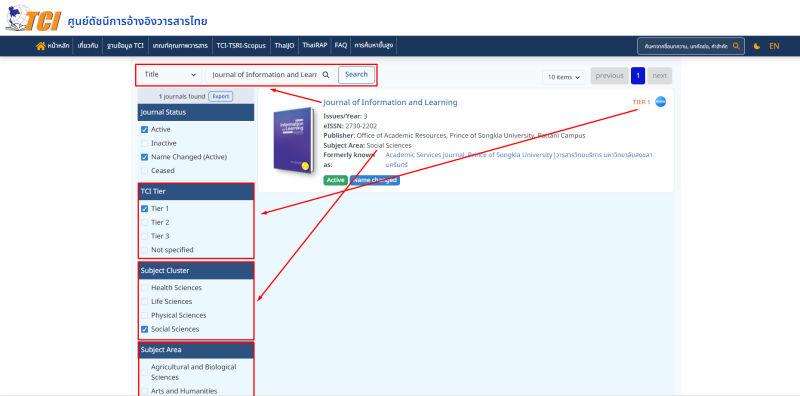Click page 1 button

pyautogui.click(x=638, y=76)
